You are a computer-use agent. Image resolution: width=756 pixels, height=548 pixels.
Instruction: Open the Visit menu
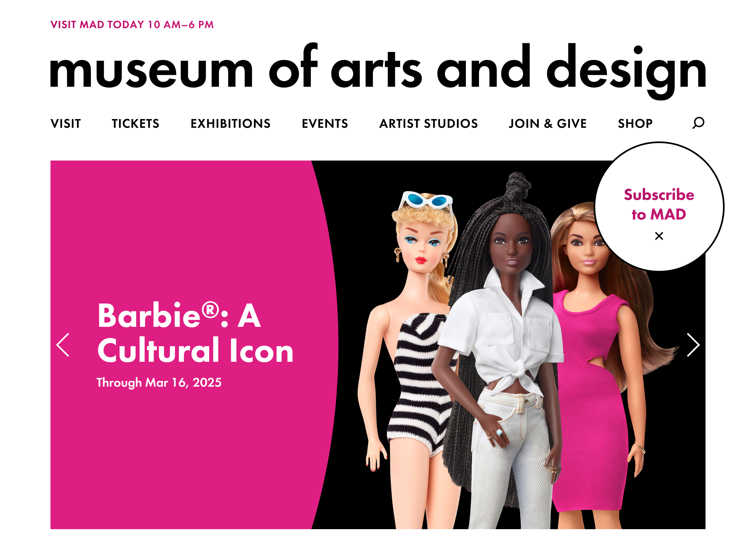point(66,123)
